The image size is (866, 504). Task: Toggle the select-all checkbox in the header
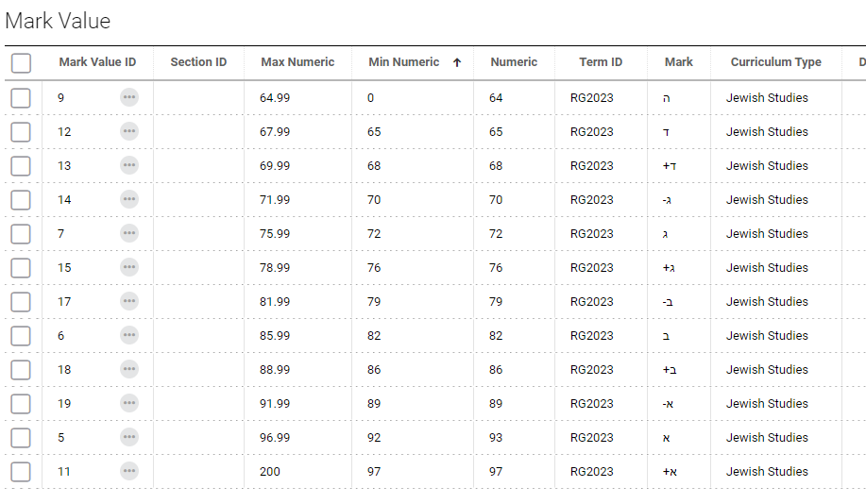point(21,63)
